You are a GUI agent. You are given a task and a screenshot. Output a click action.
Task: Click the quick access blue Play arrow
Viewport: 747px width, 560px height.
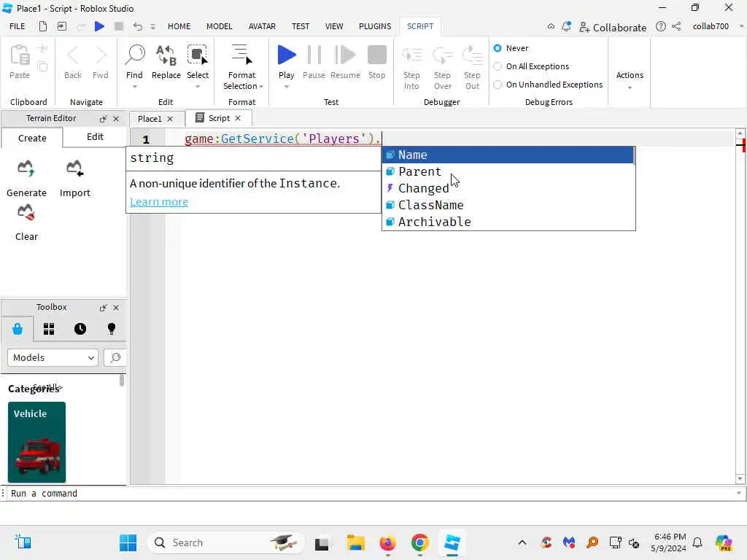[x=99, y=26]
